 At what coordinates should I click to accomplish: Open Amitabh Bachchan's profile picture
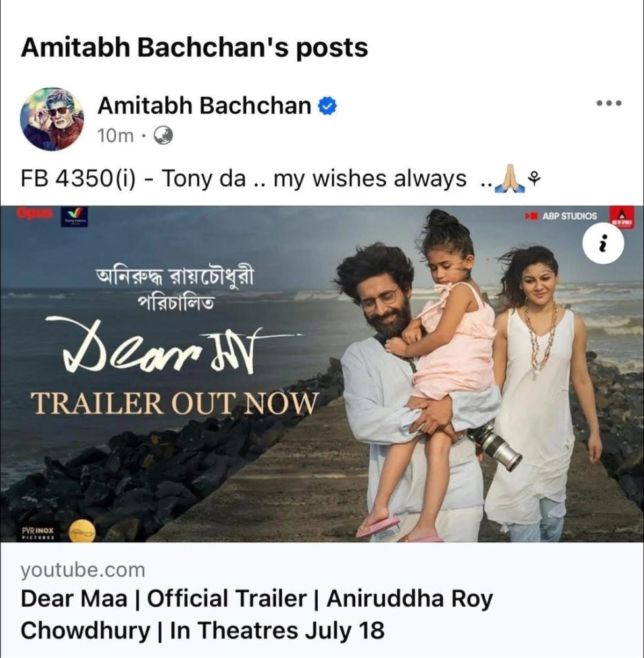tap(52, 119)
